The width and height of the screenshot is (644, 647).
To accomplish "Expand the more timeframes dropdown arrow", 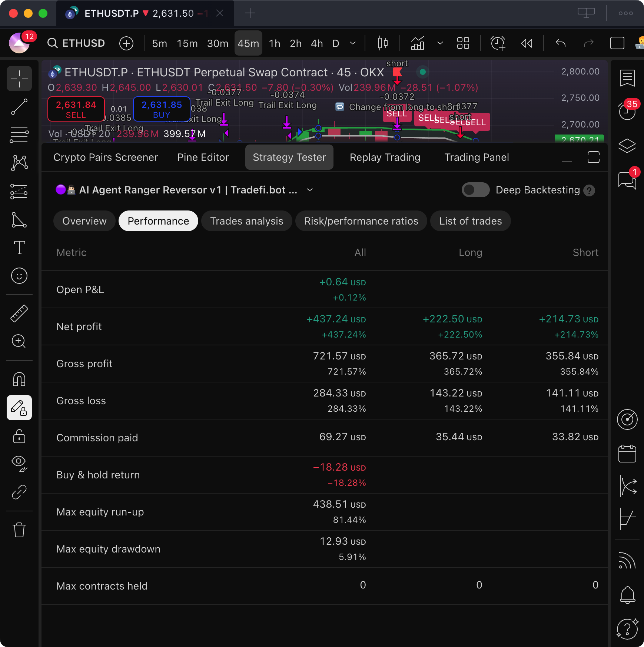I will coord(353,43).
